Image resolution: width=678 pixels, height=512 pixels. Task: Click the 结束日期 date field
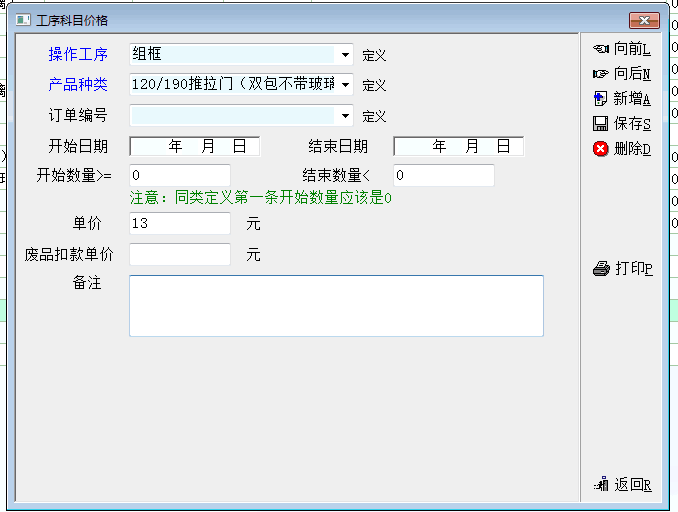(458, 146)
